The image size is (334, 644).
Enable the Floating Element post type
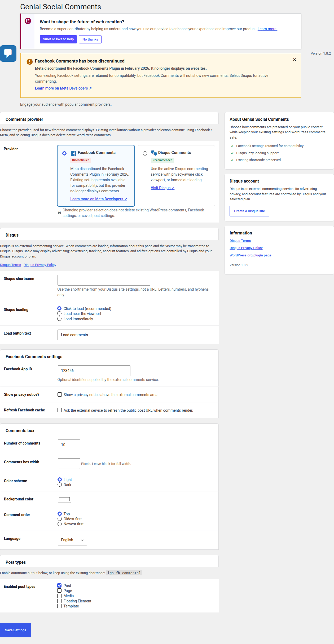point(59,601)
